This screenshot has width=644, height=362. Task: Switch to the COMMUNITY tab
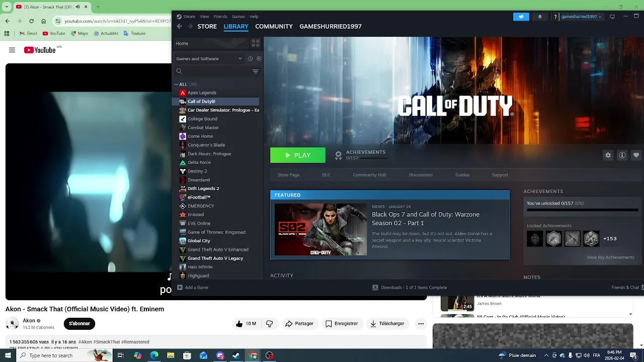click(x=274, y=26)
